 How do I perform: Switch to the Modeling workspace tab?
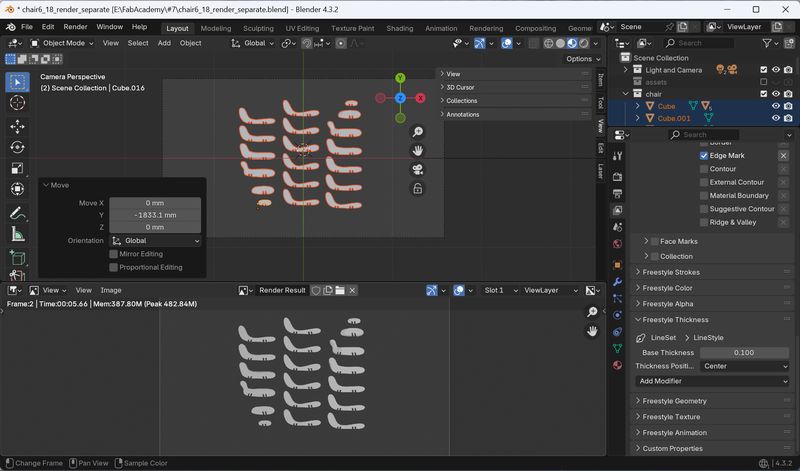tap(216, 29)
